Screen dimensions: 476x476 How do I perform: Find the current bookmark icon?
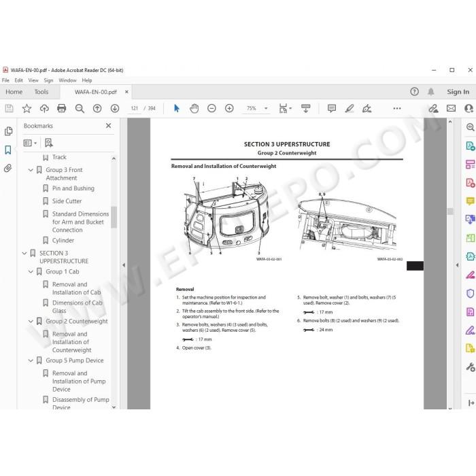tap(48, 143)
